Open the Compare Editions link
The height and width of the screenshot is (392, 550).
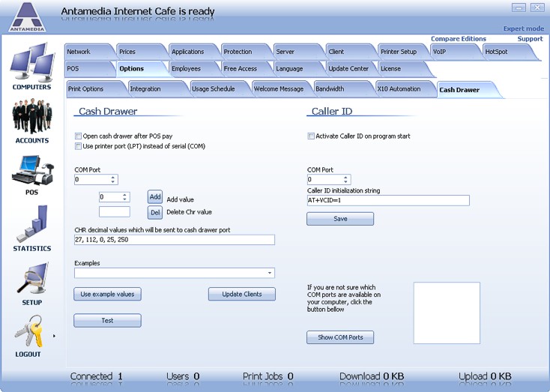pyautogui.click(x=459, y=39)
